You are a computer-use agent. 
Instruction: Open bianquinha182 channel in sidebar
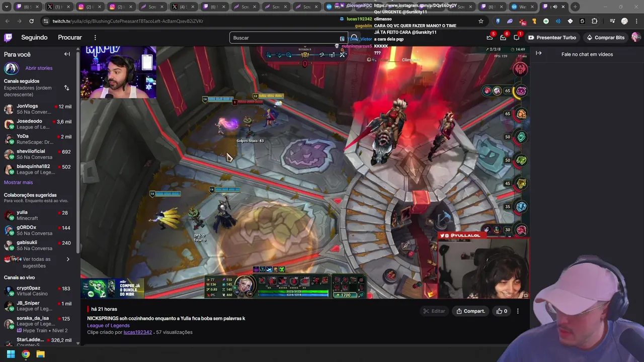coord(38,169)
